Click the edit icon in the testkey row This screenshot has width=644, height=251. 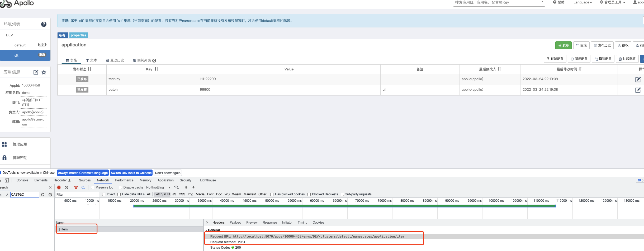click(x=638, y=79)
